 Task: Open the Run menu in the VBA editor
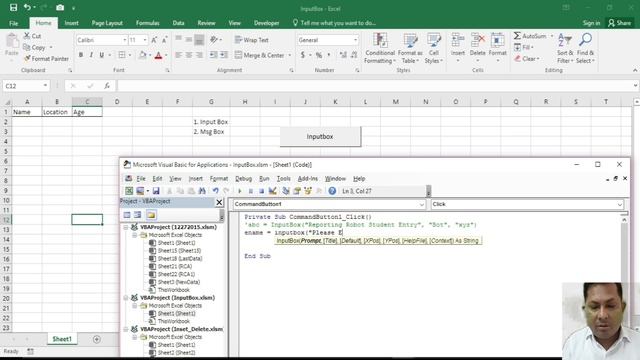[x=264, y=178]
